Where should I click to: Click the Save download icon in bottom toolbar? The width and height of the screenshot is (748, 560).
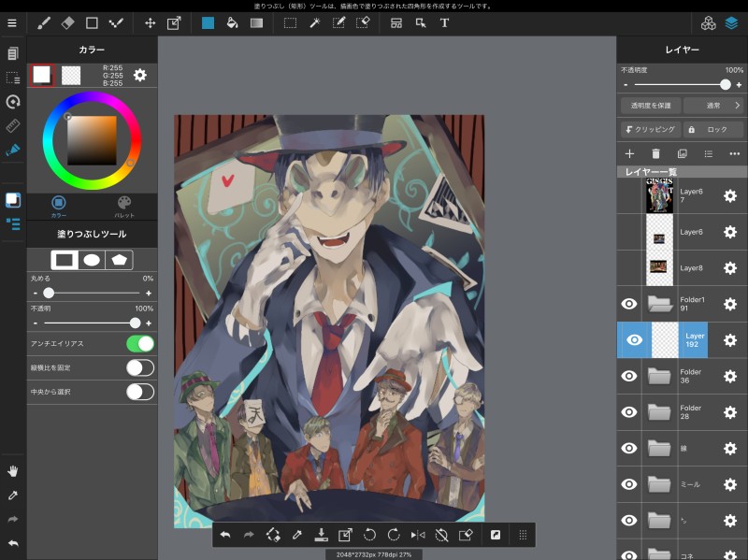[322, 535]
